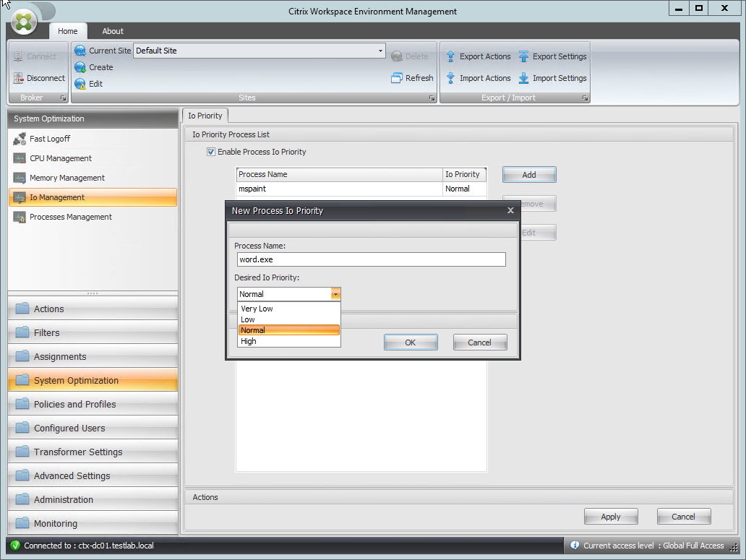Viewport: 746px width, 560px height.
Task: Click the Add process button
Action: (529, 174)
